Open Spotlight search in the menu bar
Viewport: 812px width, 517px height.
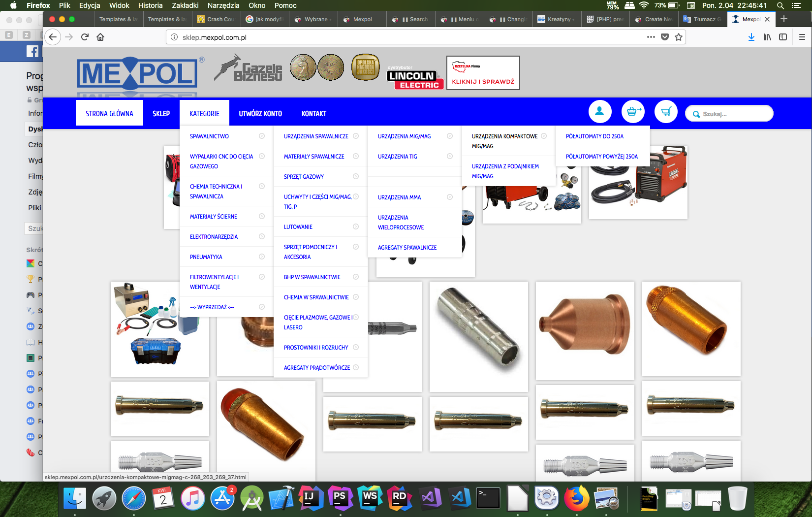click(781, 5)
